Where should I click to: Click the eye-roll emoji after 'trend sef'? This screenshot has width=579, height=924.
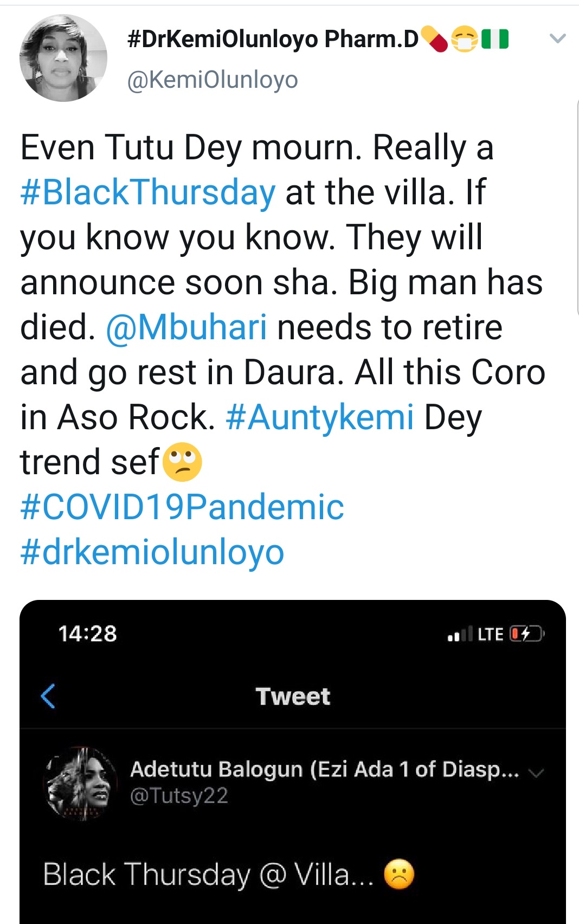point(182,462)
